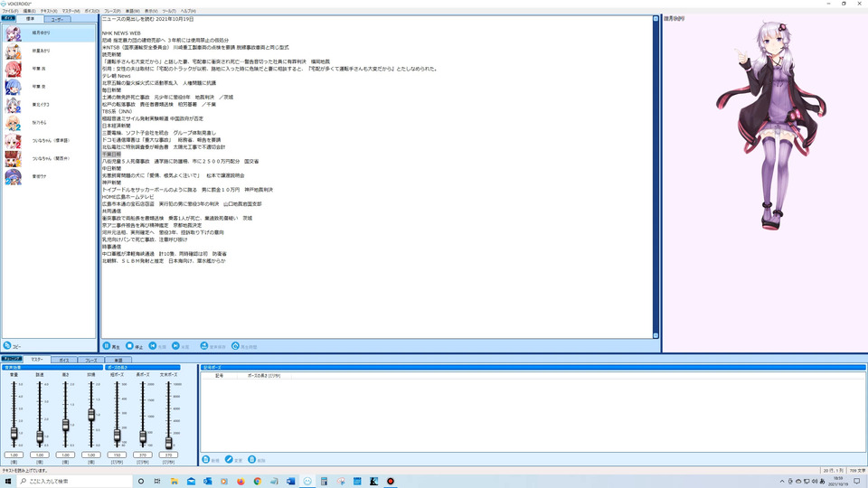Click the 'テレ朝 News' line in editor

117,76
